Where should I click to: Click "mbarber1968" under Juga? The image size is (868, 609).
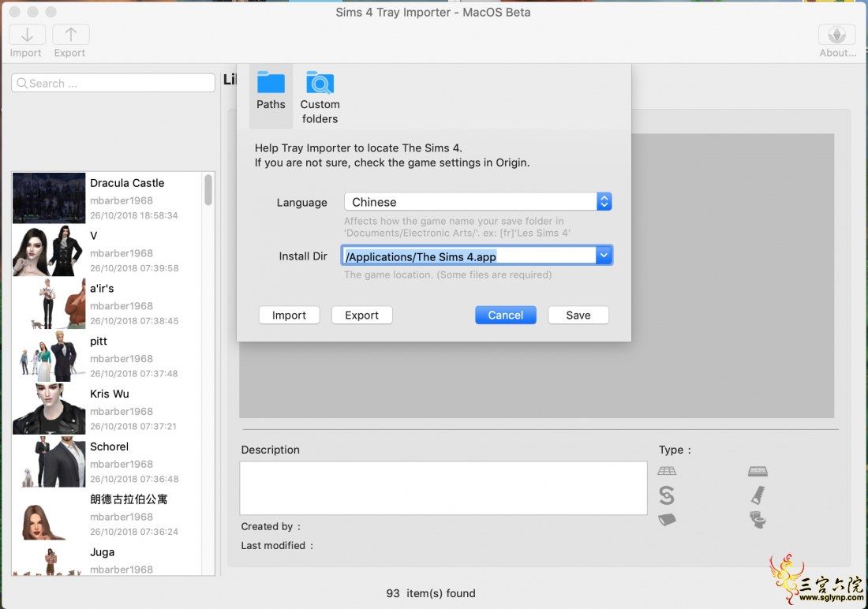[122, 569]
